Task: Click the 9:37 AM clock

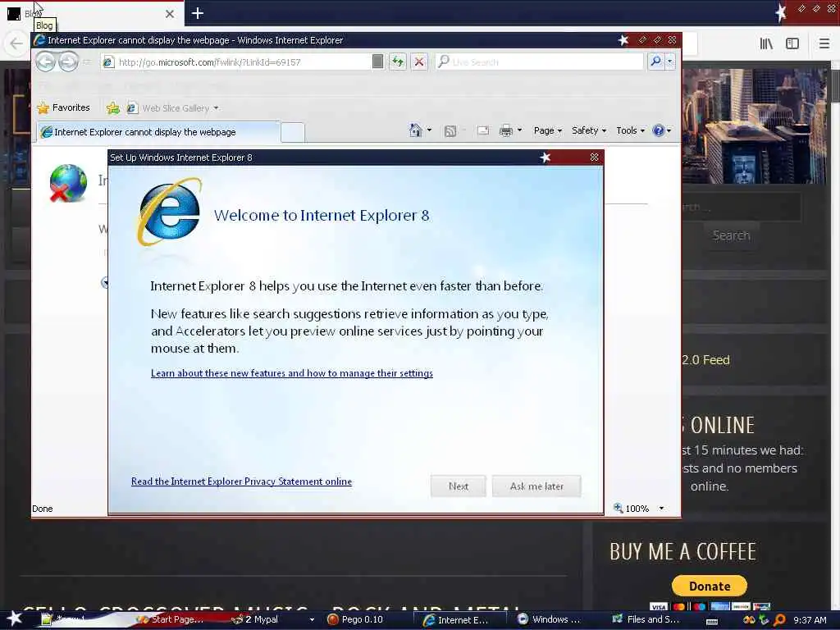Action: 810,620
